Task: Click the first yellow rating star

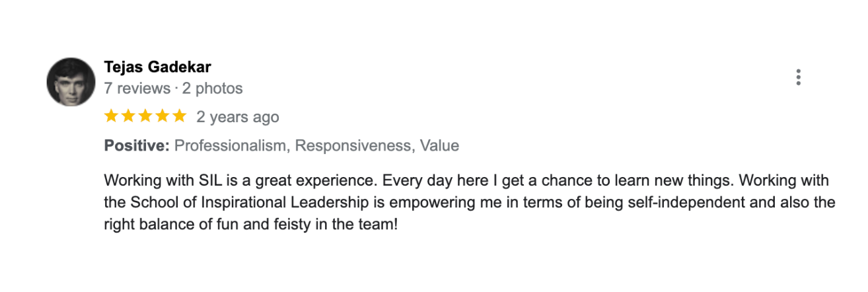Action: coord(111,117)
